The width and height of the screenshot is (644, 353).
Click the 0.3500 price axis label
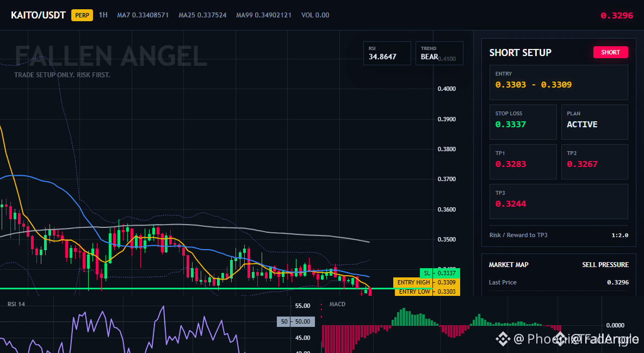447,239
